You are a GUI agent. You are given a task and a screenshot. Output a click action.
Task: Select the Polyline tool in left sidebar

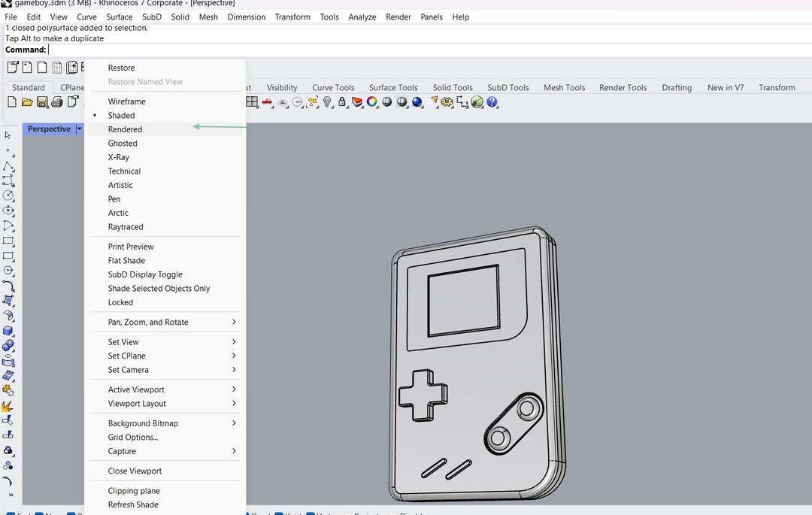(x=8, y=166)
